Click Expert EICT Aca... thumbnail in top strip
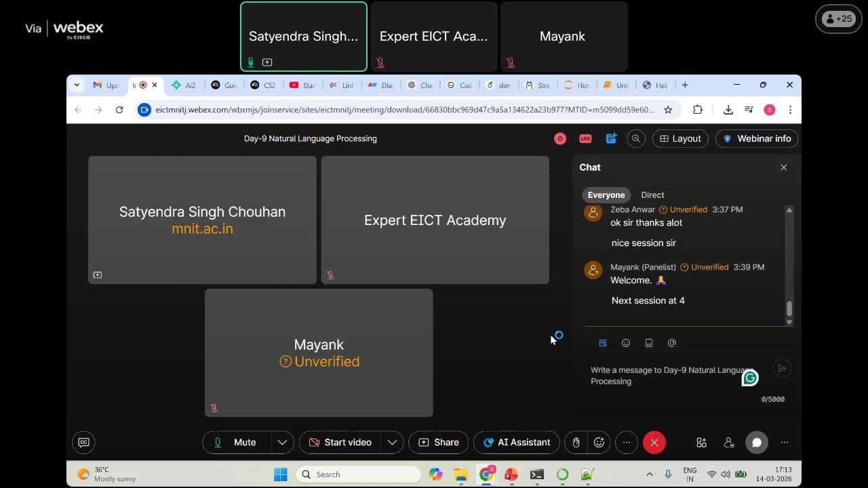 point(434,37)
